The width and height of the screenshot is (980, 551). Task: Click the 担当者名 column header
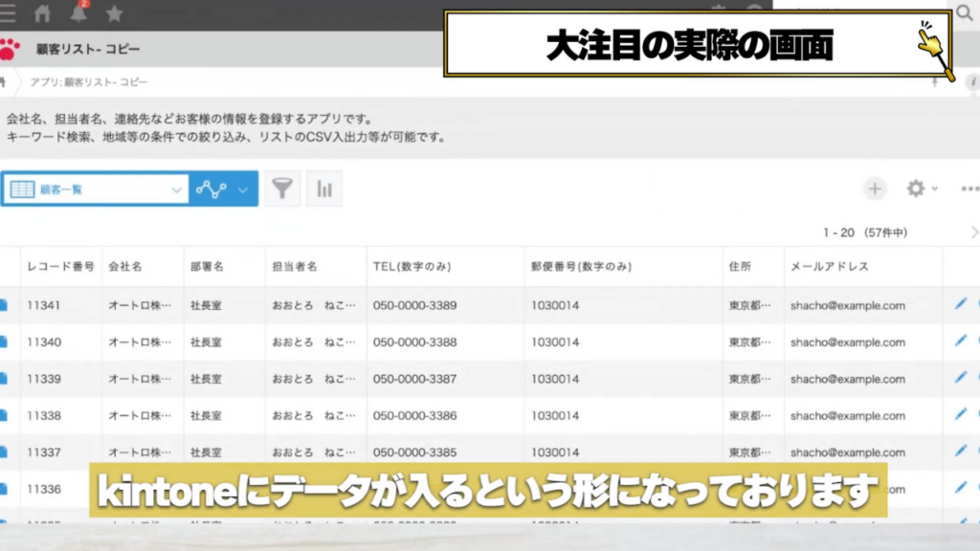tap(295, 266)
